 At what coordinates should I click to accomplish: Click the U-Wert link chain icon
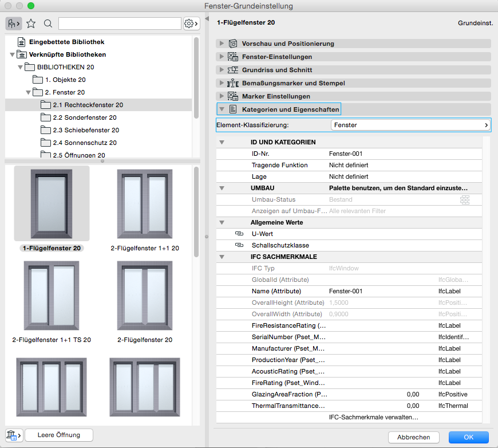239,234
